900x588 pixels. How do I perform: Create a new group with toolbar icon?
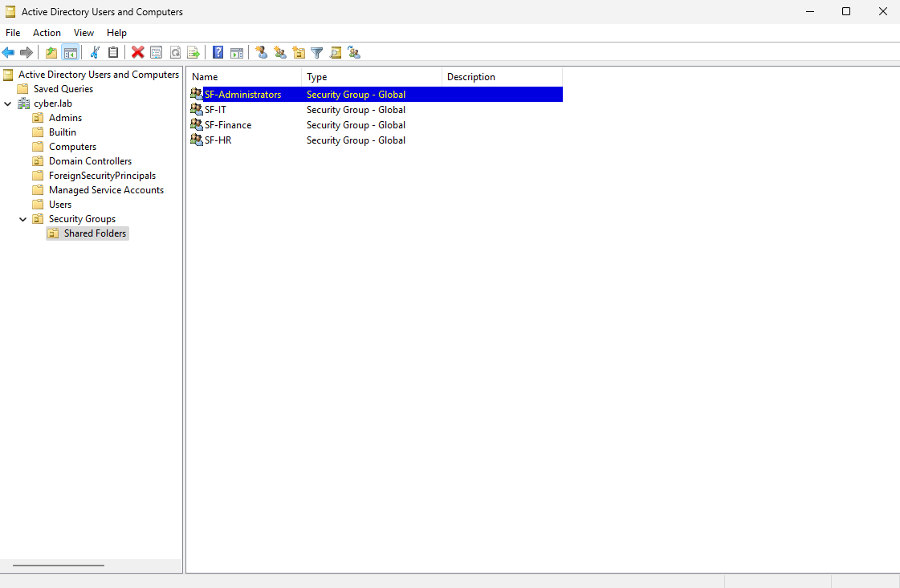tap(279, 53)
